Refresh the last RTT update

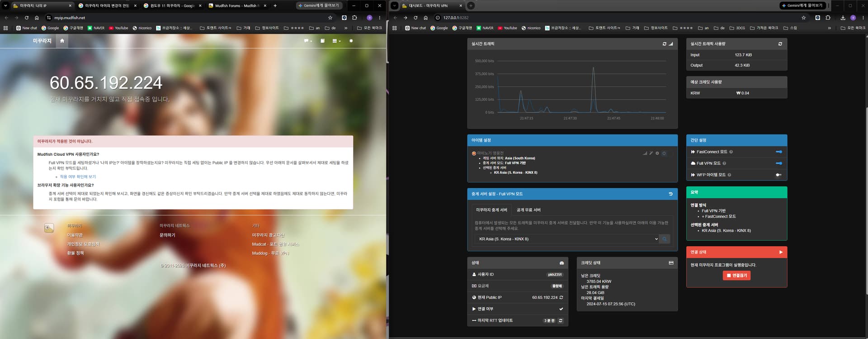tap(561, 320)
